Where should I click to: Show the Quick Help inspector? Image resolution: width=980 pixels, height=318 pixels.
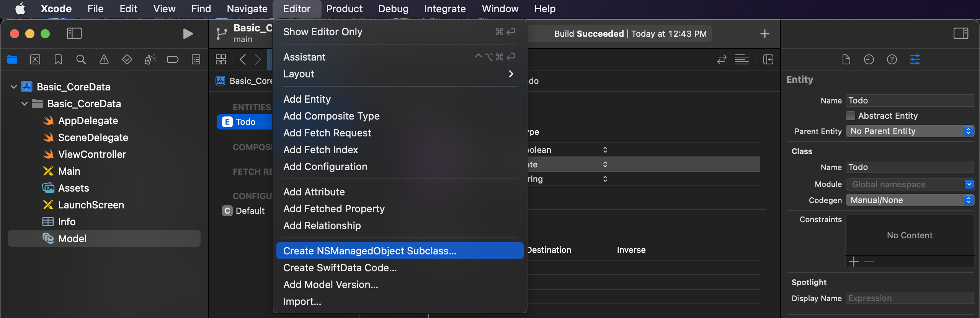892,59
